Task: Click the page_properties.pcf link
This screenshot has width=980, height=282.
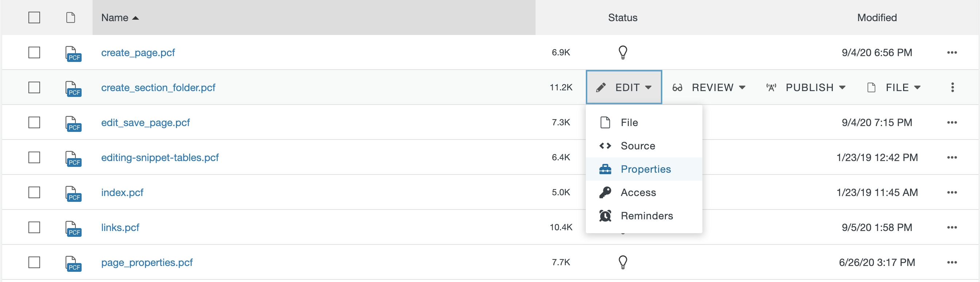Action: click(147, 262)
